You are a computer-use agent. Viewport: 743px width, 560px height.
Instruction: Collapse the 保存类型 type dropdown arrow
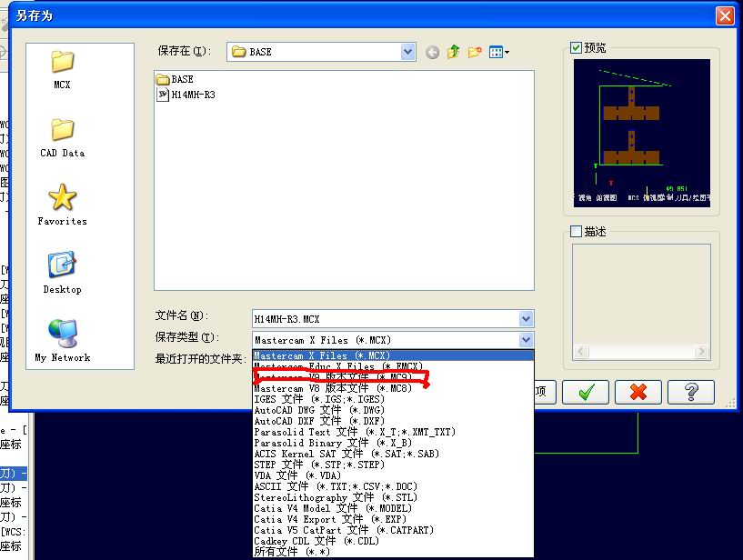click(x=526, y=340)
